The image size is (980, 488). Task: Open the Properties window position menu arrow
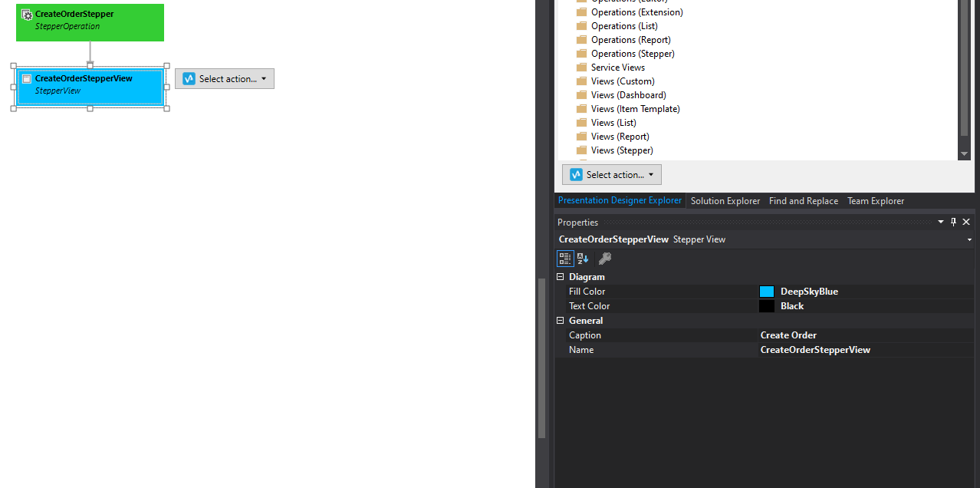coord(941,223)
